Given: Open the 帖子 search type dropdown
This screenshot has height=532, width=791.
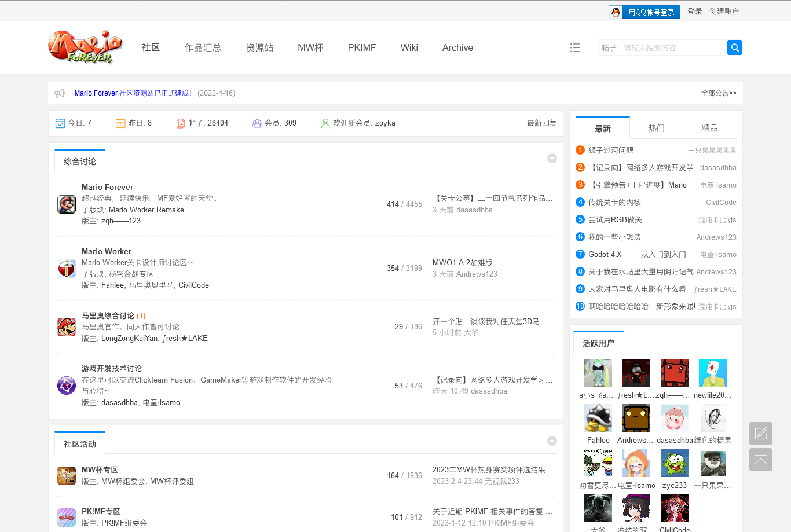Looking at the screenshot, I should coord(609,47).
